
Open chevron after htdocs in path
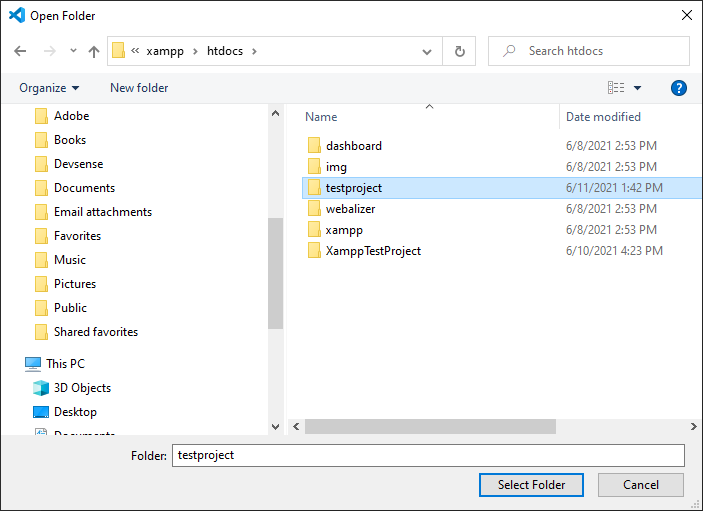254,51
